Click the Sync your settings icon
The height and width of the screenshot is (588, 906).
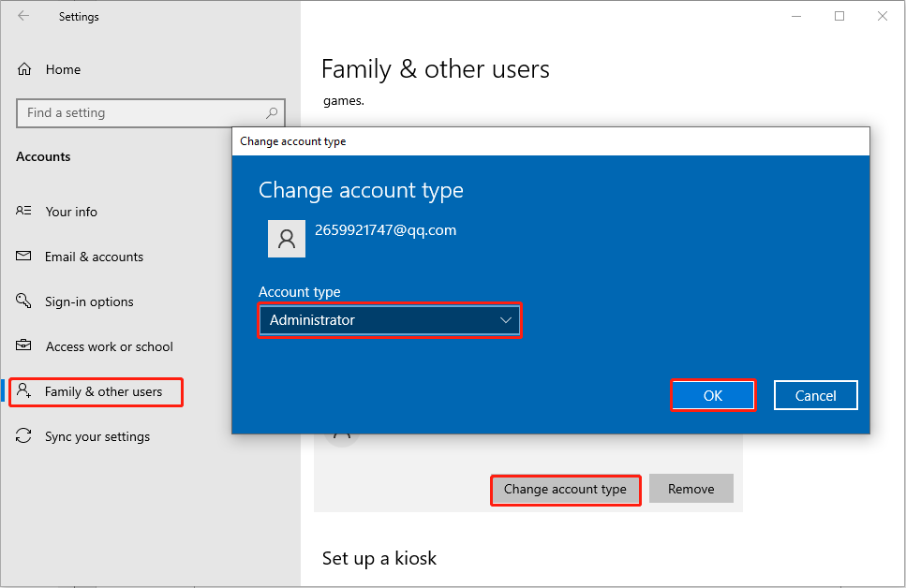(23, 436)
